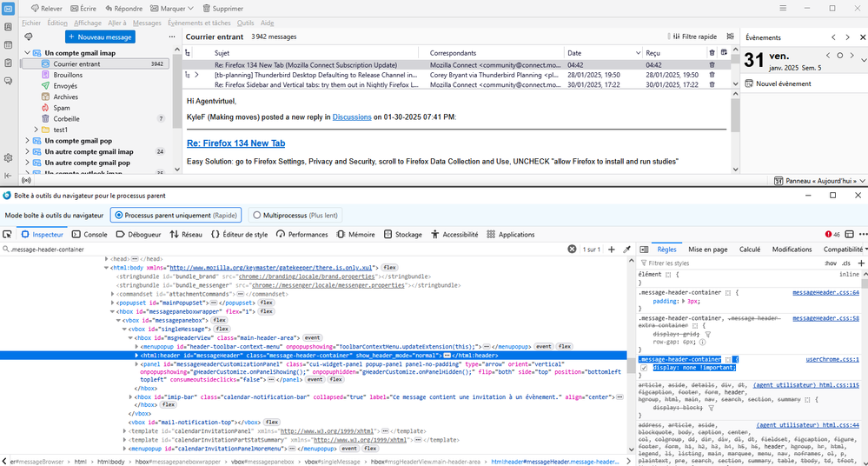This screenshot has height=466, width=868.
Task: Go to next day arrow beside 'ven.'
Action: click(852, 56)
